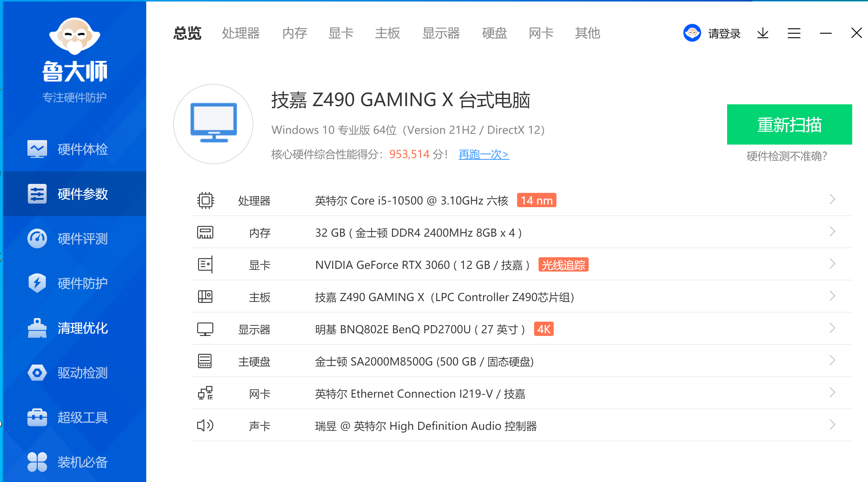Open the 超级工具 toolbox icon
The height and width of the screenshot is (482, 868).
[x=37, y=417]
